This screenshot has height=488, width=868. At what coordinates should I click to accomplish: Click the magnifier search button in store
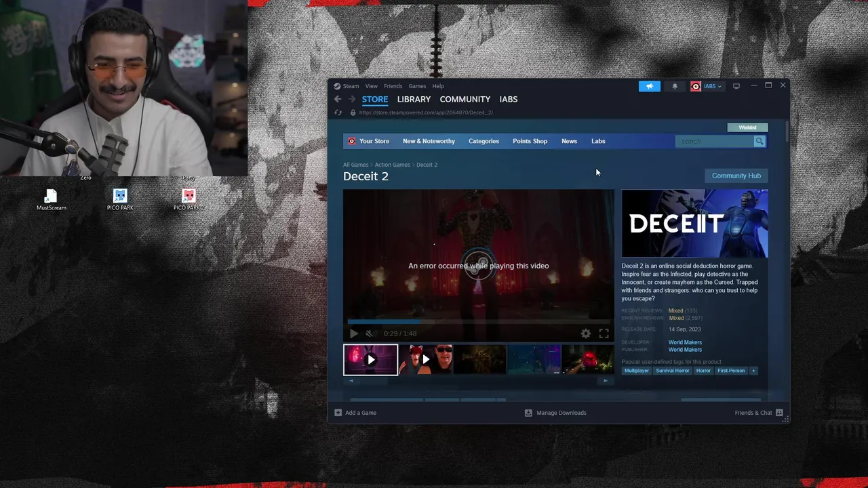[759, 141]
